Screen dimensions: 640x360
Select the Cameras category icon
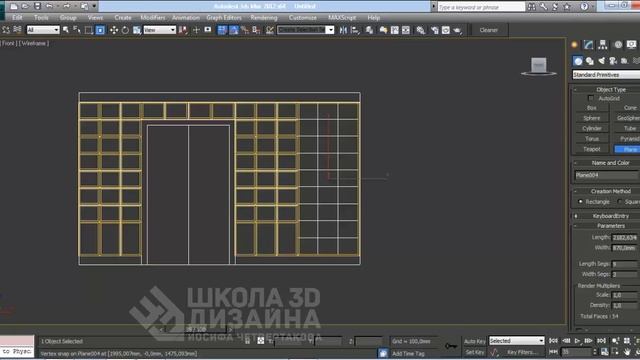coord(613,61)
